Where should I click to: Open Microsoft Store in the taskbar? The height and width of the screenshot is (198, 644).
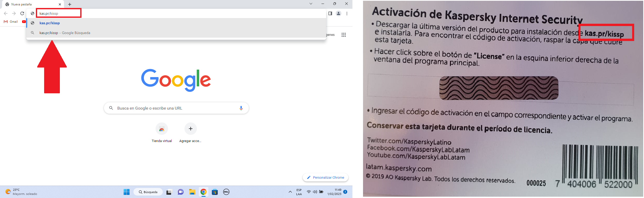(215, 192)
